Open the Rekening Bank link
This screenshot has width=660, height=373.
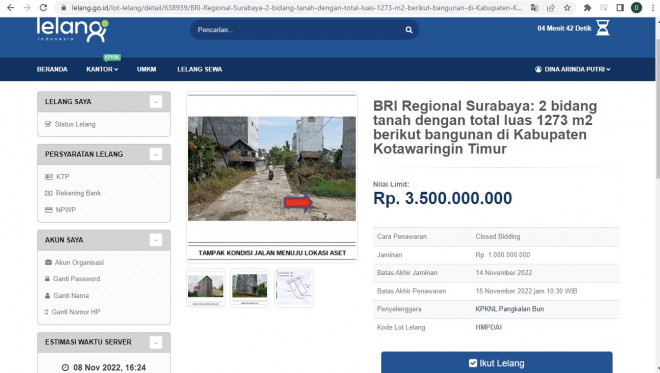pos(73,193)
